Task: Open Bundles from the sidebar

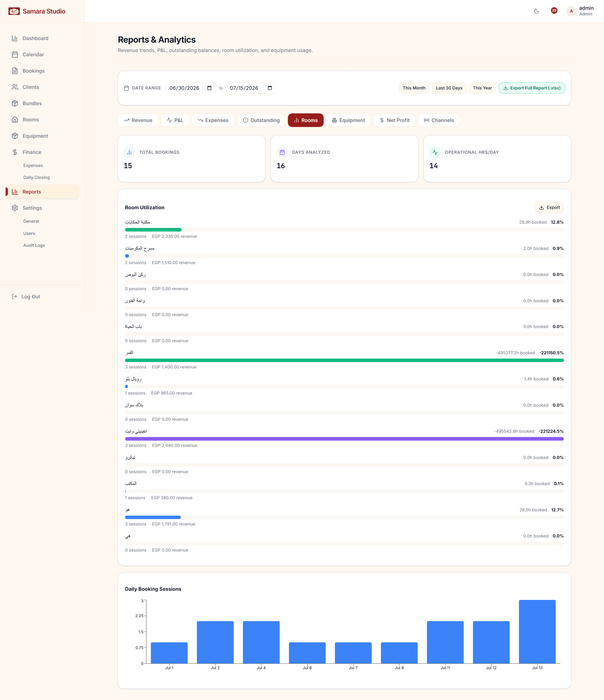Action: (x=43, y=103)
